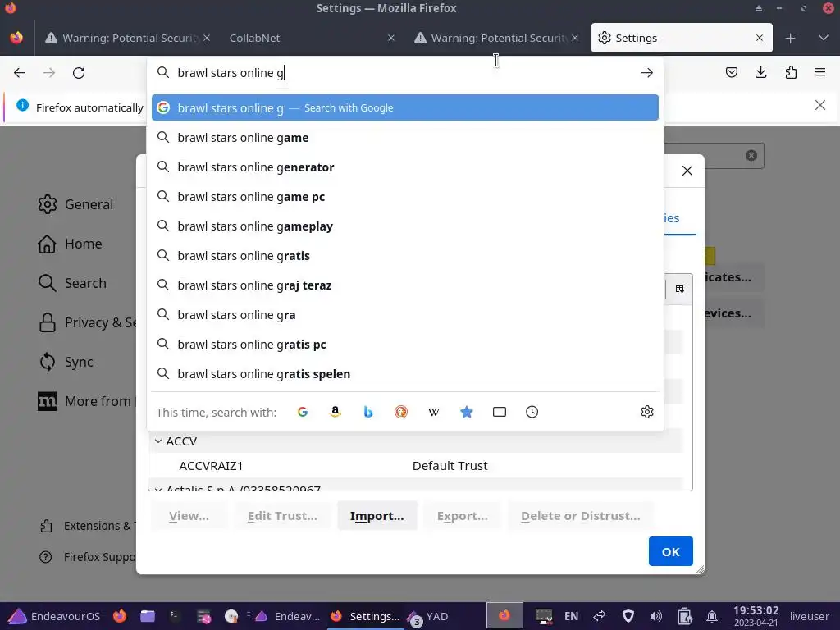Confirm the dialog with OK
Viewport: 840px width, 630px height.
click(671, 551)
